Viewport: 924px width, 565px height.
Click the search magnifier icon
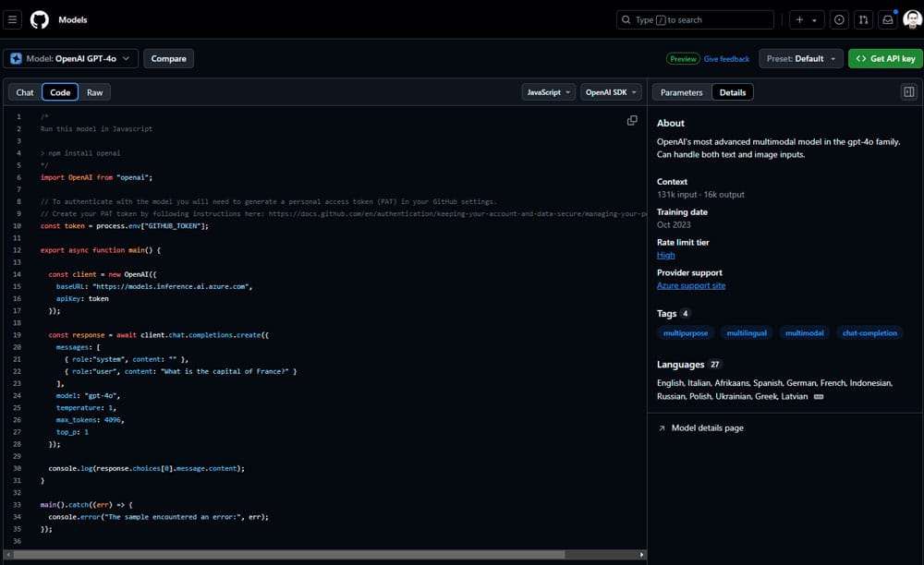(x=626, y=20)
